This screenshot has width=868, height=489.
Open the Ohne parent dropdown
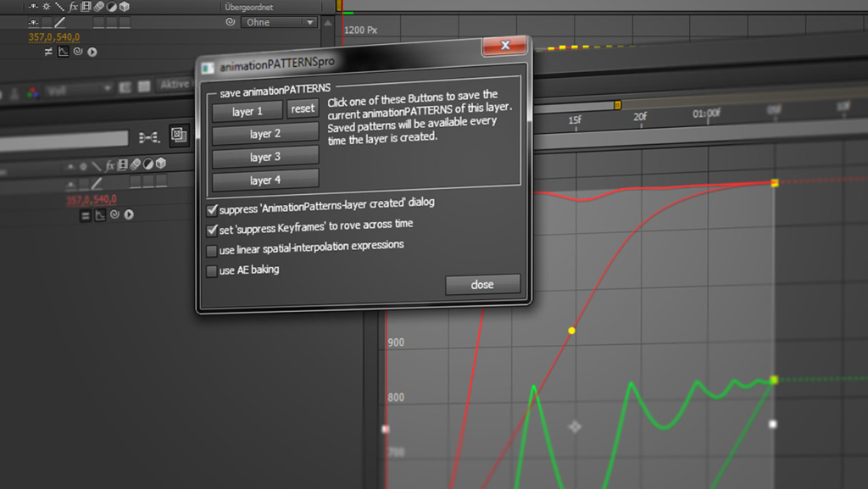point(280,23)
